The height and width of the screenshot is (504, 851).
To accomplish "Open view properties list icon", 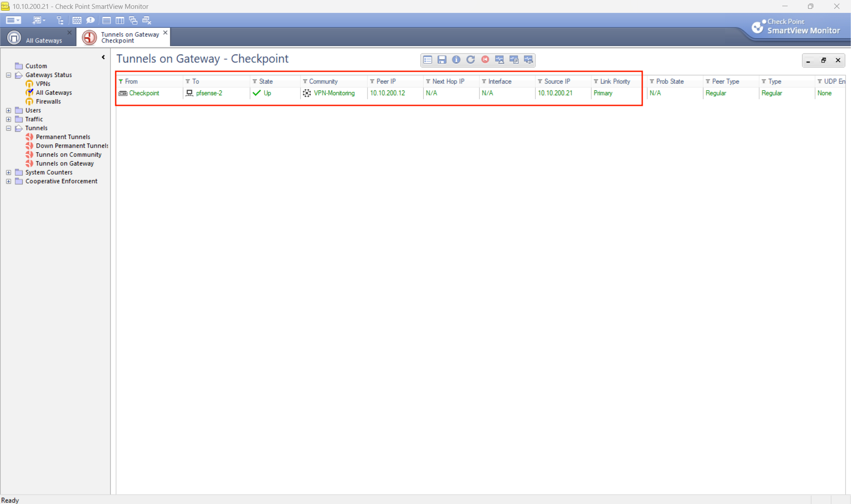I will (x=428, y=60).
